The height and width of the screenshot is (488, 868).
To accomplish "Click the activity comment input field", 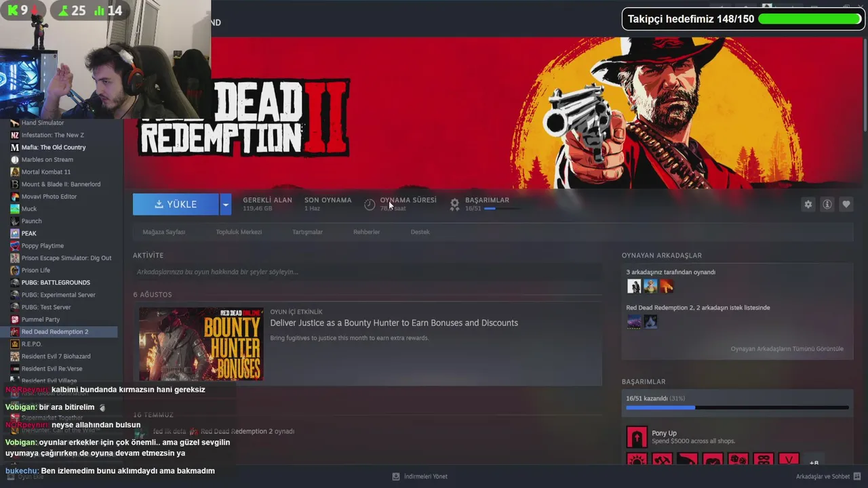I will tap(367, 272).
